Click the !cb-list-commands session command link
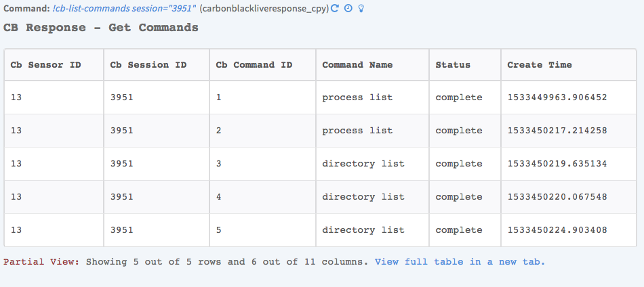 (x=124, y=9)
